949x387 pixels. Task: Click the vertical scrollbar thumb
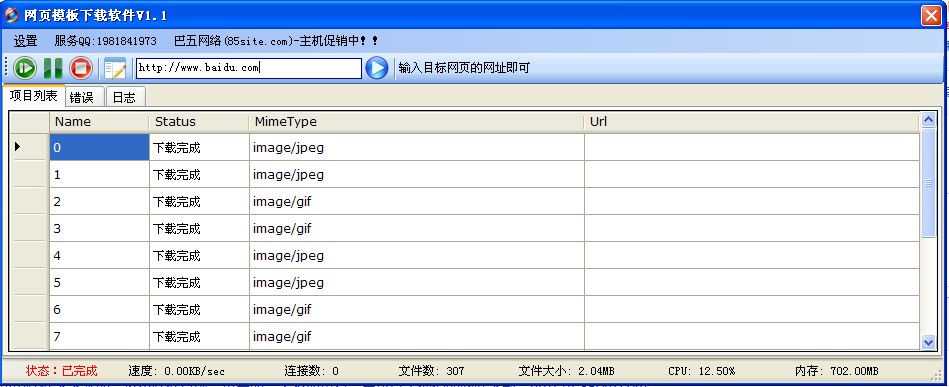pos(928,182)
